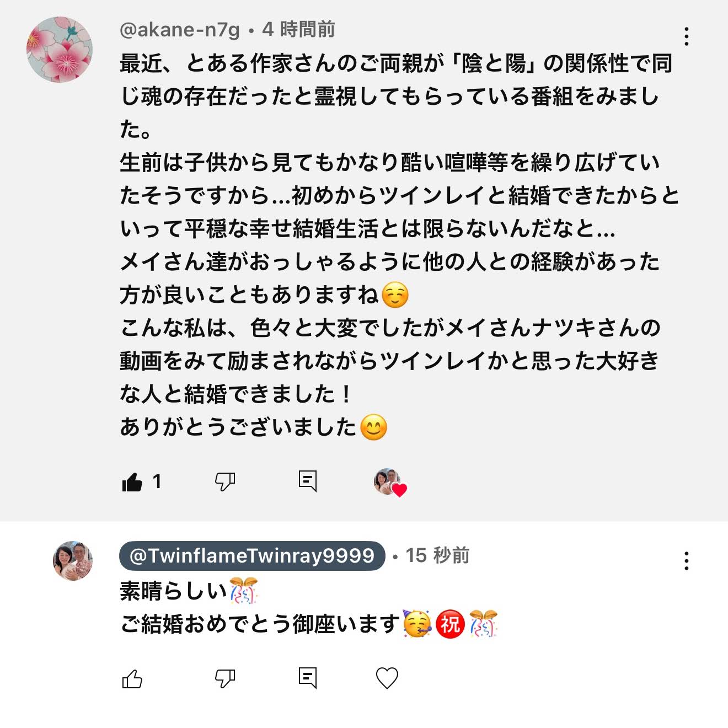Click the reply text ご結婚おめでとう御座います
This screenshot has height=728, width=728.
pos(259,625)
